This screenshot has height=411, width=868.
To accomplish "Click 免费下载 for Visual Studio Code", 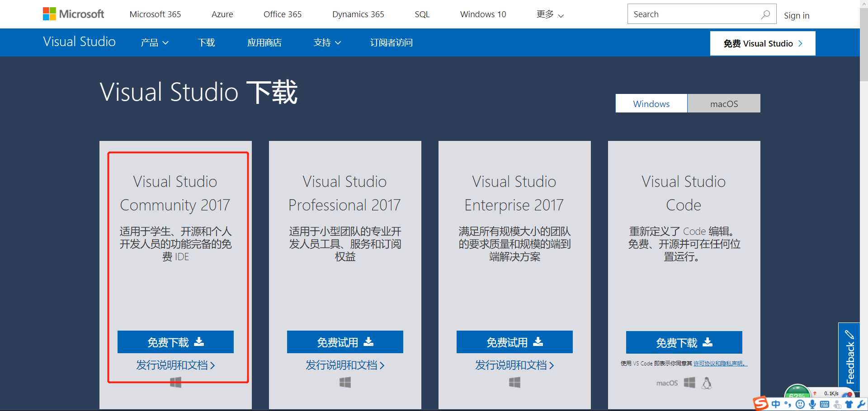I will [684, 342].
